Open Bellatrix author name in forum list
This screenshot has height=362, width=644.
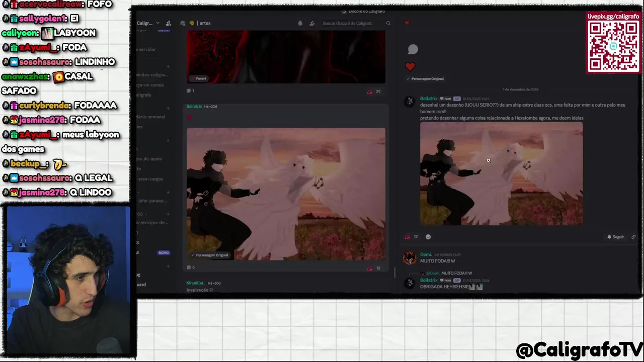pyautogui.click(x=194, y=107)
